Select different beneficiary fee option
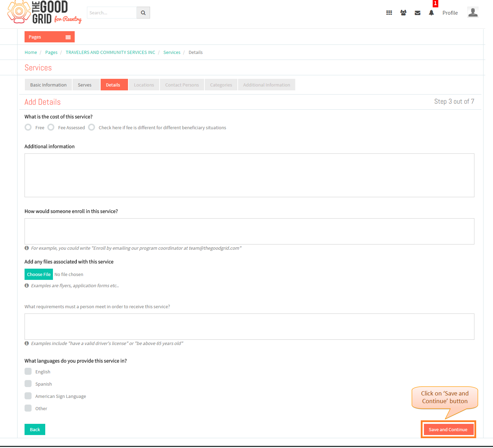493x448 pixels. click(x=92, y=127)
